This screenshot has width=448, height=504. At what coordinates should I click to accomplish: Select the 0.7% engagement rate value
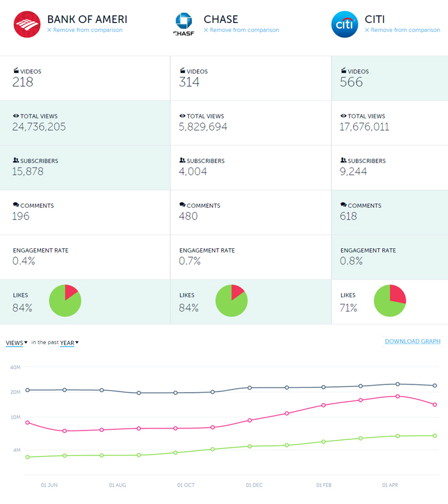pos(189,261)
